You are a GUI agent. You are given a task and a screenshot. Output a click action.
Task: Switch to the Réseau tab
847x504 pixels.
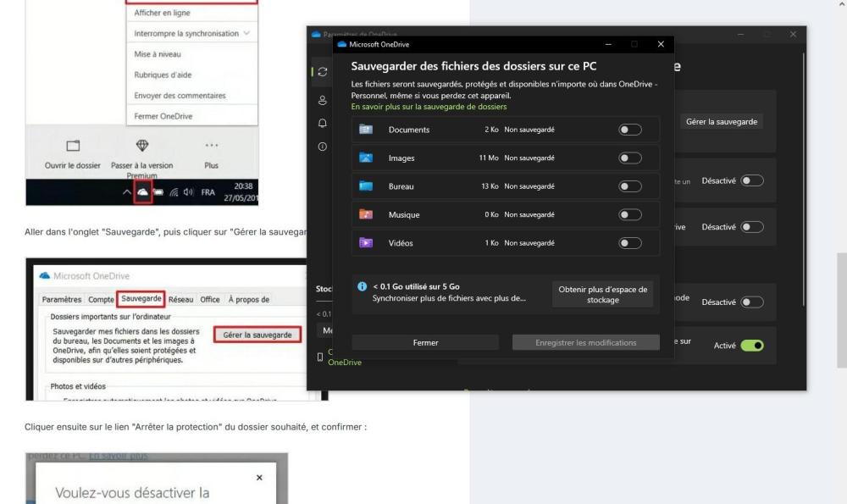click(x=180, y=299)
